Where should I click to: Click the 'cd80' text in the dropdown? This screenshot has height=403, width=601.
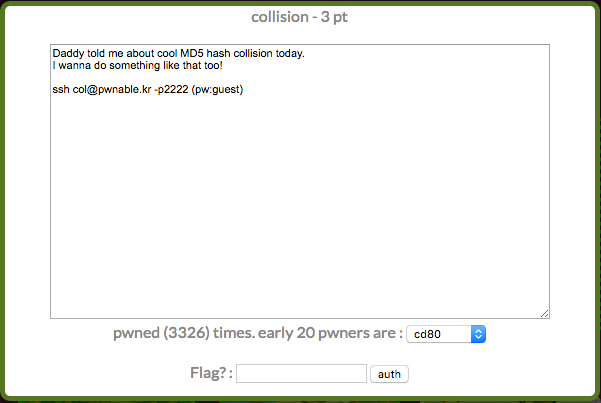tap(427, 334)
